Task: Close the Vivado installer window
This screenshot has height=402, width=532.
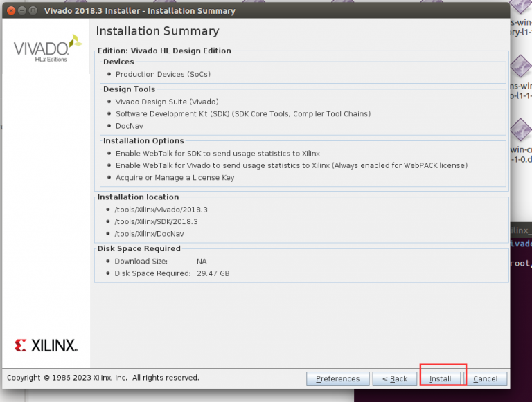Action: coord(10,11)
